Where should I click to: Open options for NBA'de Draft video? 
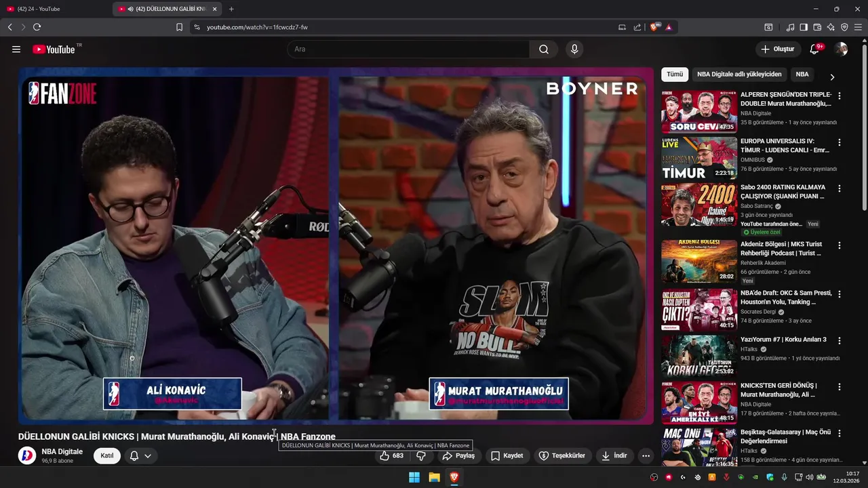840,294
